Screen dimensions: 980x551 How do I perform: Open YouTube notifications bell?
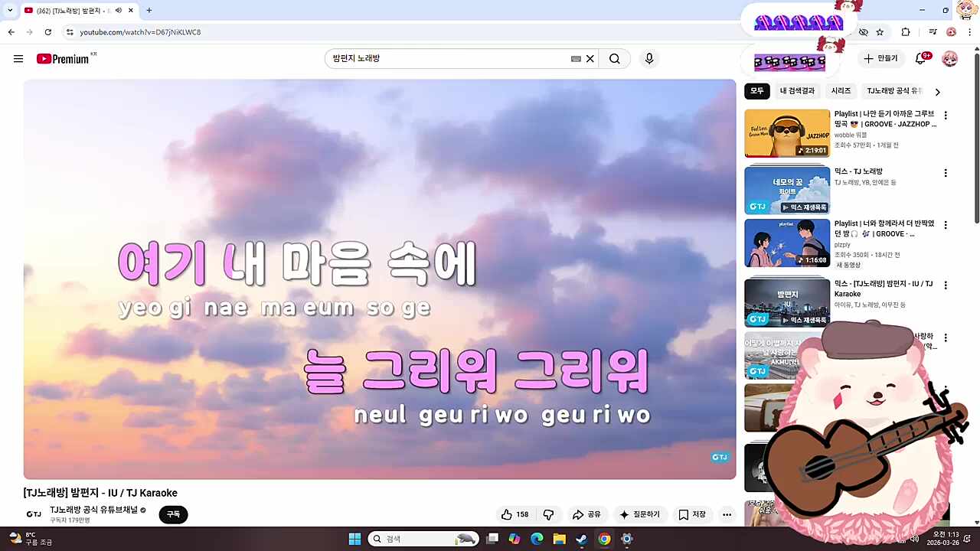point(921,59)
